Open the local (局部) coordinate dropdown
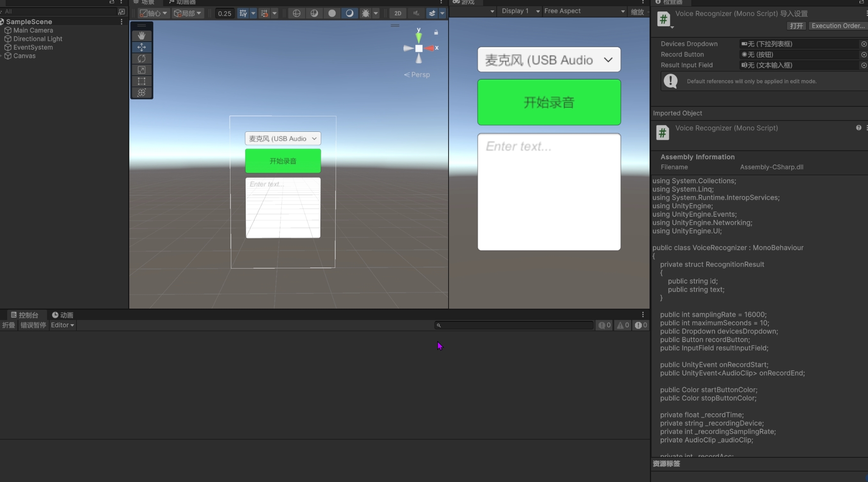 (x=187, y=13)
